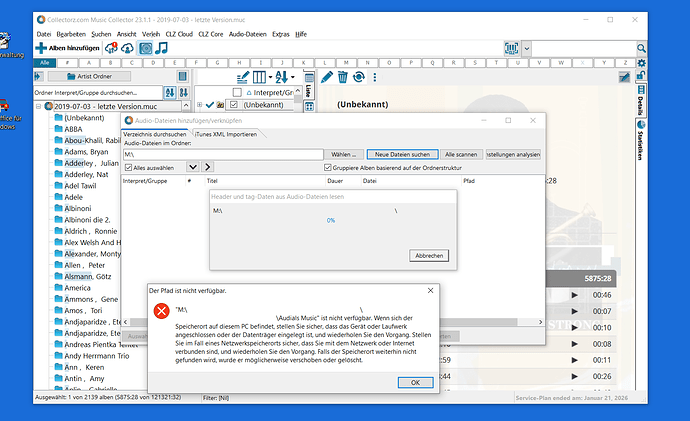Viewport: 690px width, 421px height.
Task: Click the magnifier search icon
Action: tap(642, 48)
